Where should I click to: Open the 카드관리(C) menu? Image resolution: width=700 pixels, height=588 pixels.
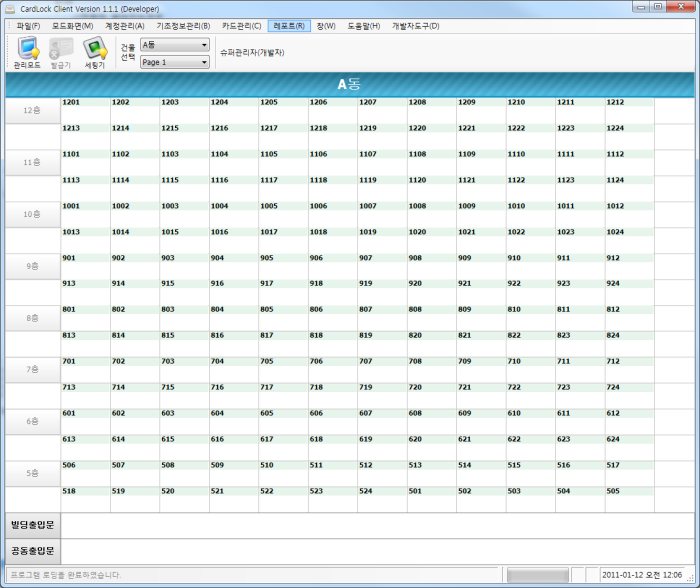(242, 26)
